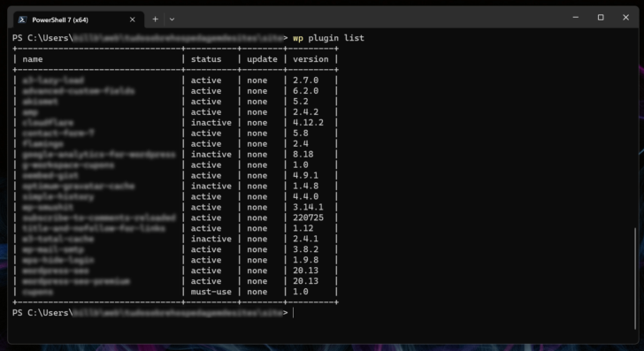Click 'inactive' status in the 2.4.1 row
Image resolution: width=644 pixels, height=351 pixels.
click(211, 239)
